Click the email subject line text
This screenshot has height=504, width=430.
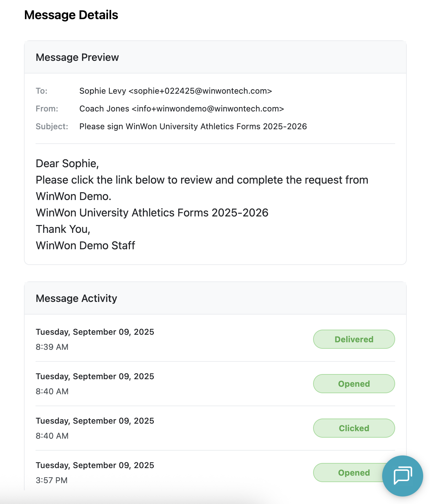point(193,126)
